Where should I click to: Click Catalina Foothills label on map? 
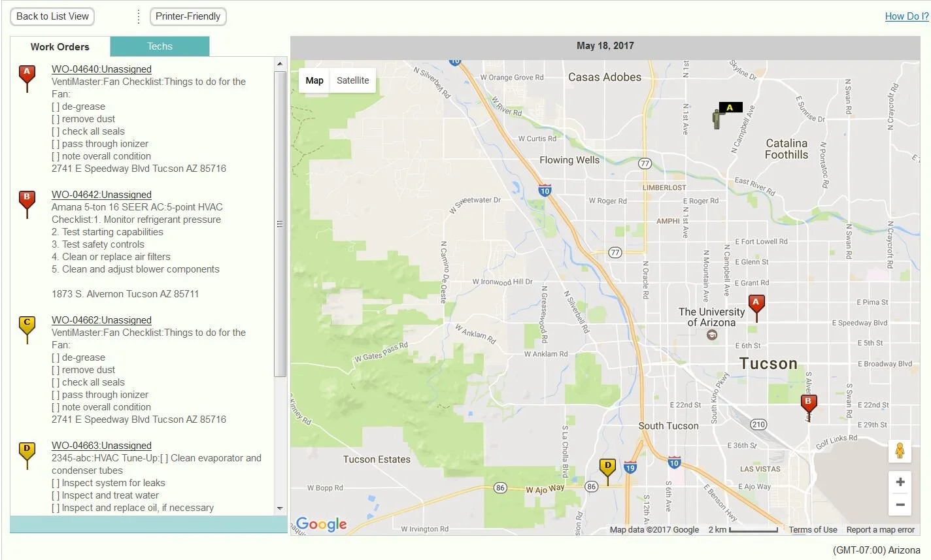pyautogui.click(x=787, y=149)
